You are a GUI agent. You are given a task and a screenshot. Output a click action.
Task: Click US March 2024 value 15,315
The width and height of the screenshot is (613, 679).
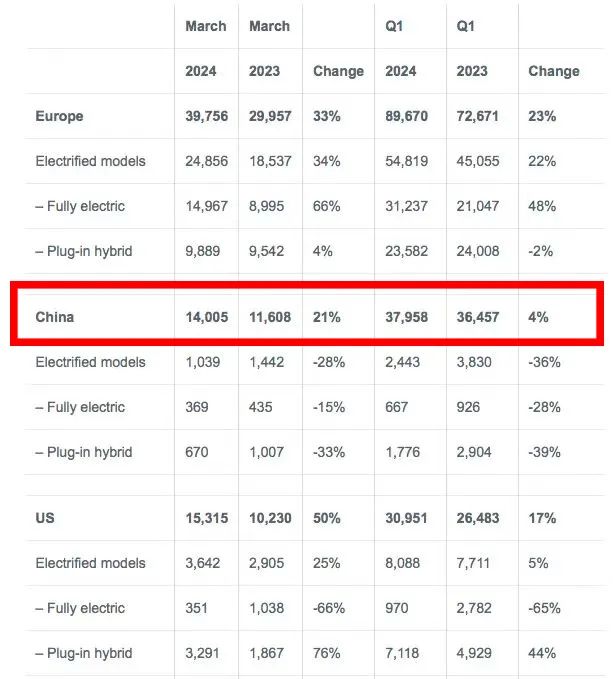(x=206, y=518)
